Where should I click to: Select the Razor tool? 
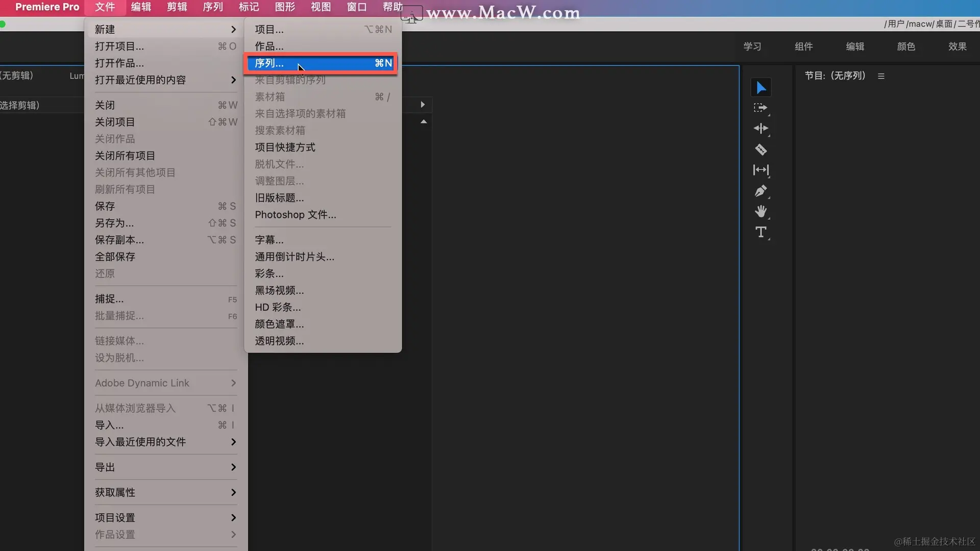tap(761, 149)
